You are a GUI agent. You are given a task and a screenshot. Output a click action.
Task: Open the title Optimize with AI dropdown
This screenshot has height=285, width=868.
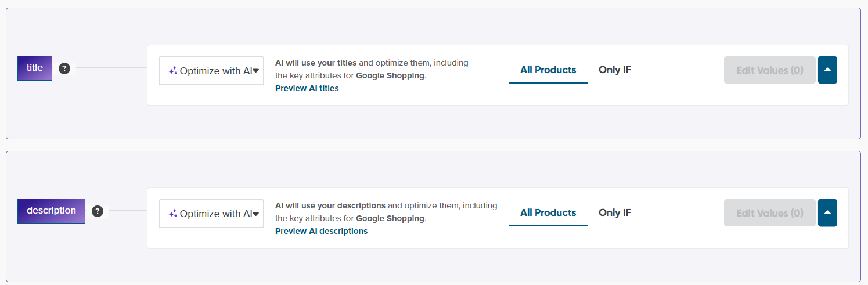point(211,71)
